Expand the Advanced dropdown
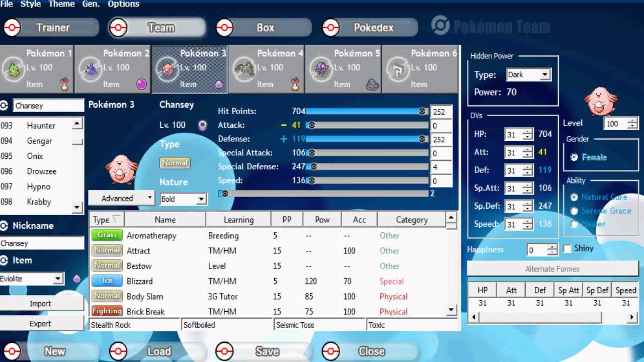This screenshot has width=644, height=362. [121, 198]
